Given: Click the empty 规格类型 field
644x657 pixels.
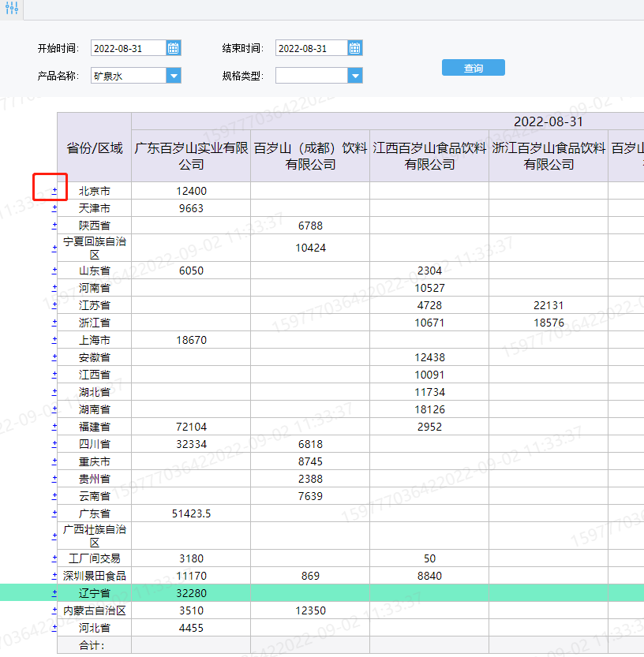Looking at the screenshot, I should pos(312,76).
